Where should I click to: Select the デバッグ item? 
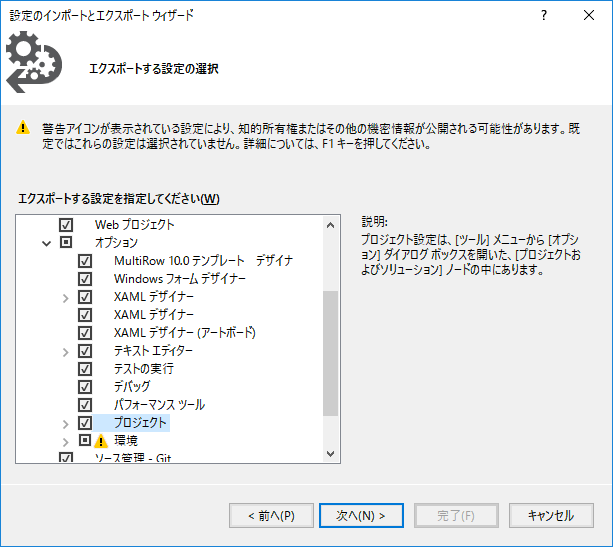(132, 387)
